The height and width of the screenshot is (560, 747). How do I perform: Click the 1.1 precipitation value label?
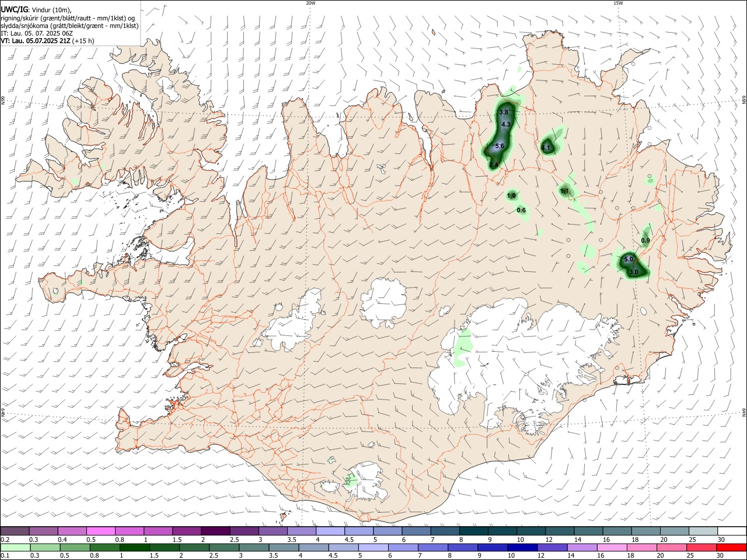(565, 191)
